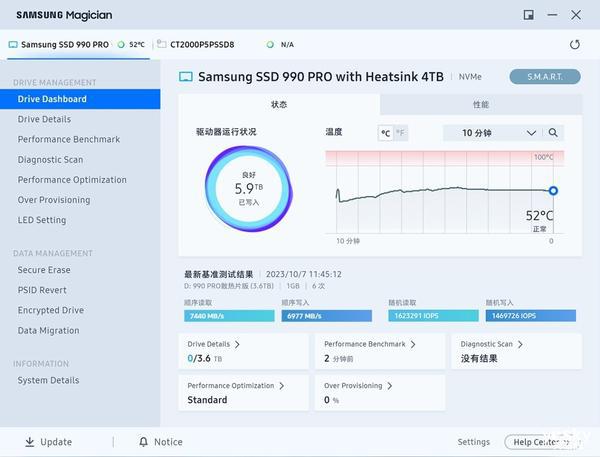Open Drive Dashboard in the sidebar
This screenshot has width=600, height=457.
[x=80, y=99]
